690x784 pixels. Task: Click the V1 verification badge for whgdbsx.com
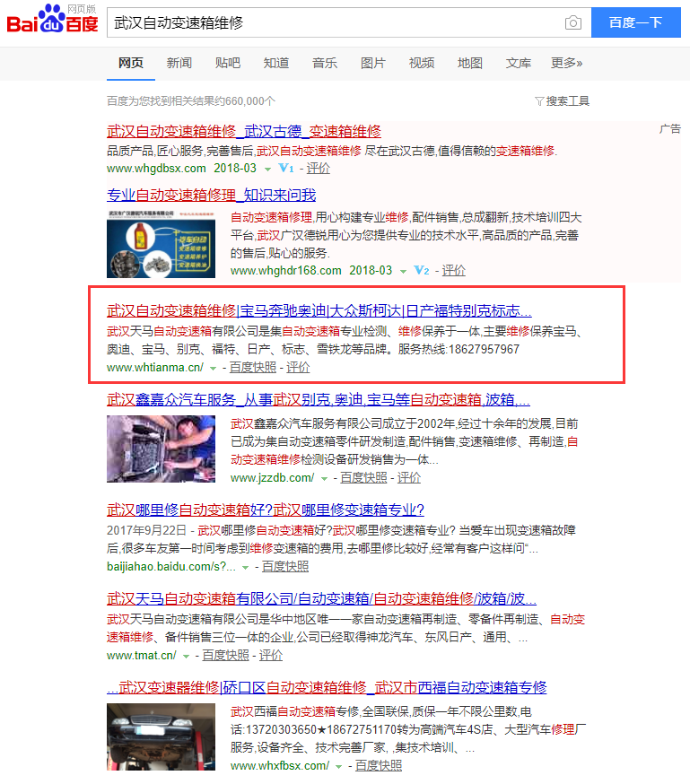coord(286,168)
